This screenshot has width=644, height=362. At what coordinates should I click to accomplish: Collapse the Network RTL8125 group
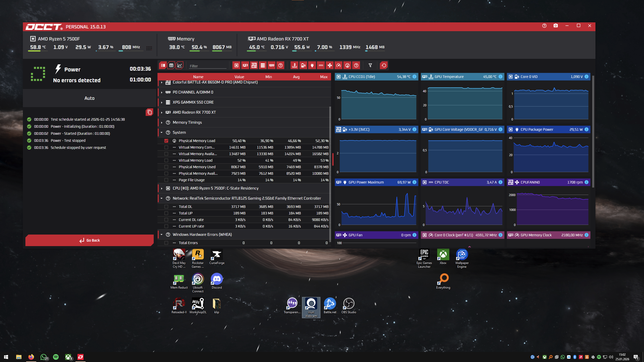[162, 198]
